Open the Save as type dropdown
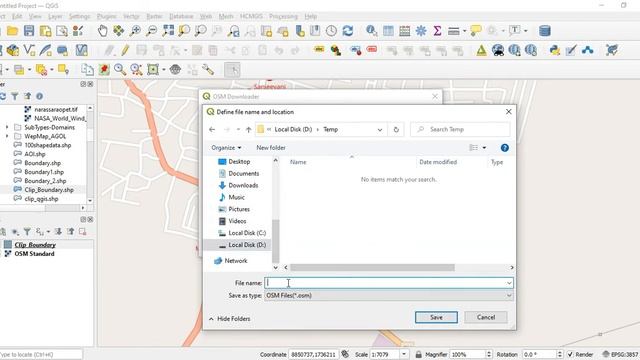This screenshot has width=640, height=360. (x=509, y=296)
